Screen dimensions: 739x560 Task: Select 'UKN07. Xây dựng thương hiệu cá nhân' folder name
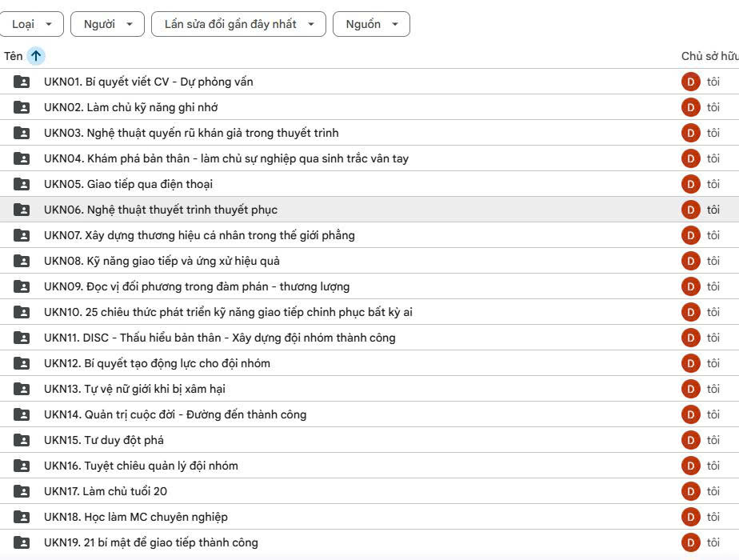click(x=199, y=235)
